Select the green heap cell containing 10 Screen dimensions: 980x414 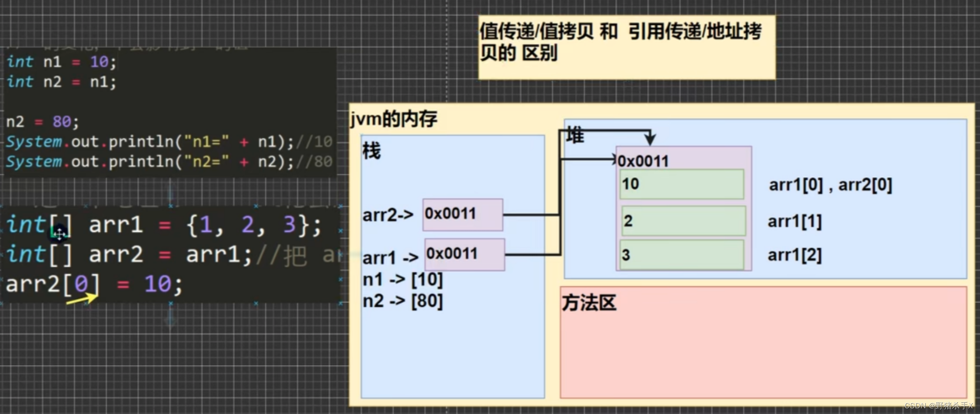[x=682, y=184]
